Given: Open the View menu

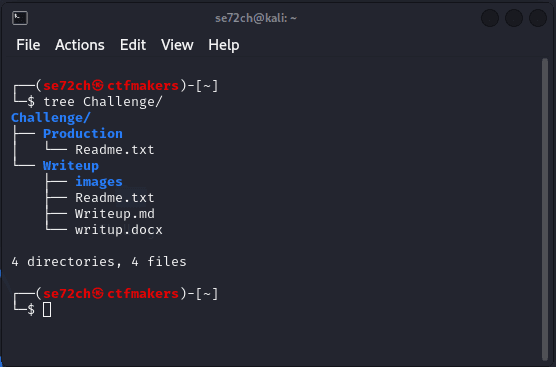Looking at the screenshot, I should coord(177,45).
